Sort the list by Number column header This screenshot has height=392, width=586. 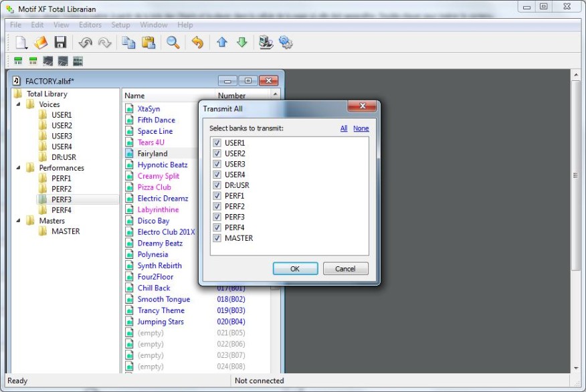coord(242,95)
